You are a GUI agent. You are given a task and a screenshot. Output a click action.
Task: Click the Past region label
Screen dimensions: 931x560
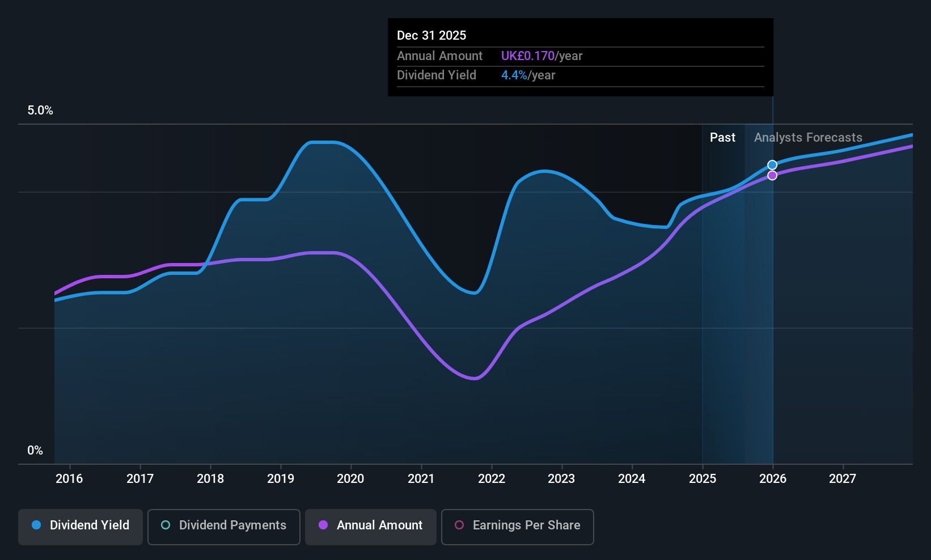tap(722, 137)
